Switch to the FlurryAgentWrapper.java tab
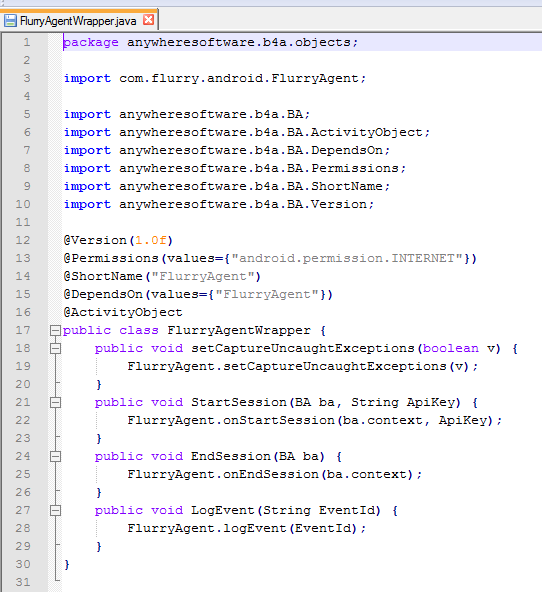Screen dimensions: 542x592 tap(78, 21)
